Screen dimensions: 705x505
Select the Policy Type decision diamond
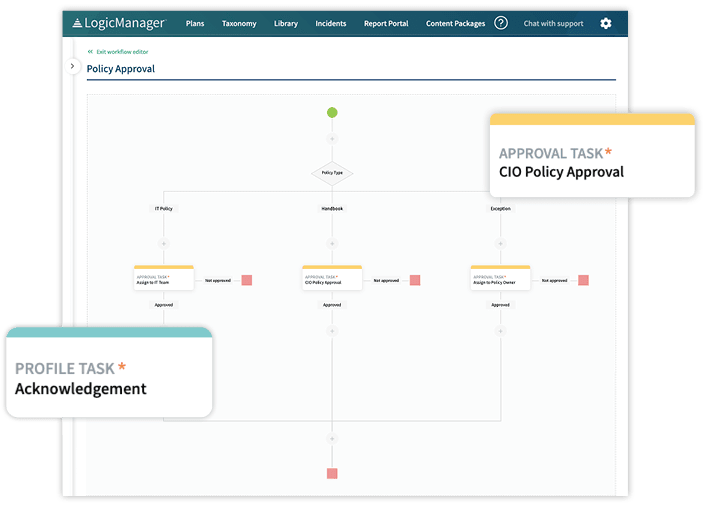332,173
